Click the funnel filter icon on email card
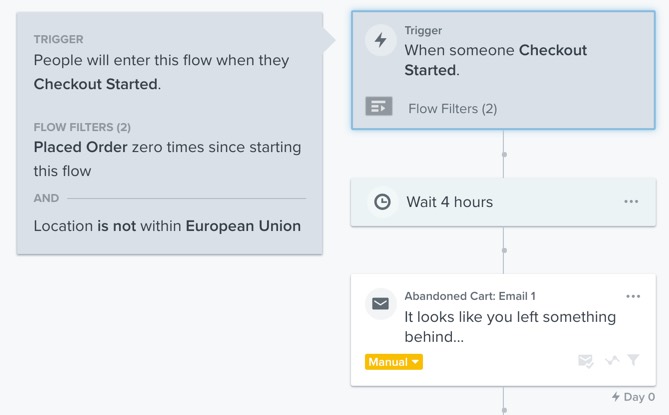Screen dimensions: 669x415 point(633,360)
